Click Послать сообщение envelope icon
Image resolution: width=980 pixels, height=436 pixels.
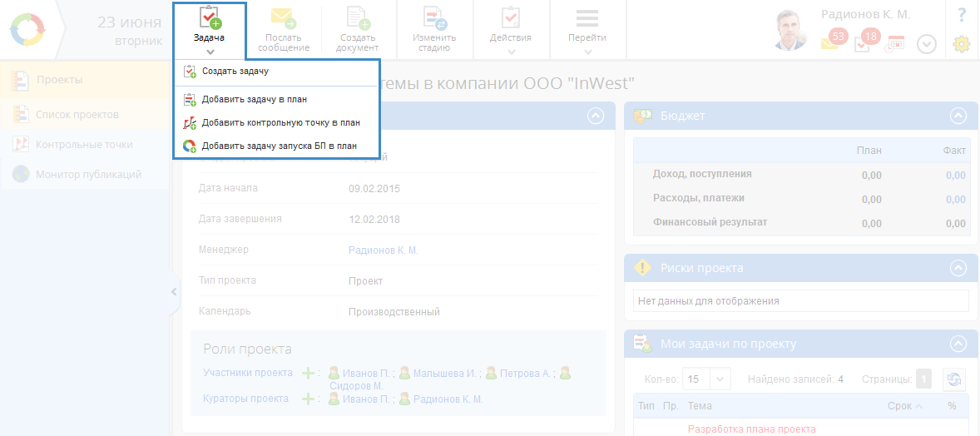coord(283,18)
